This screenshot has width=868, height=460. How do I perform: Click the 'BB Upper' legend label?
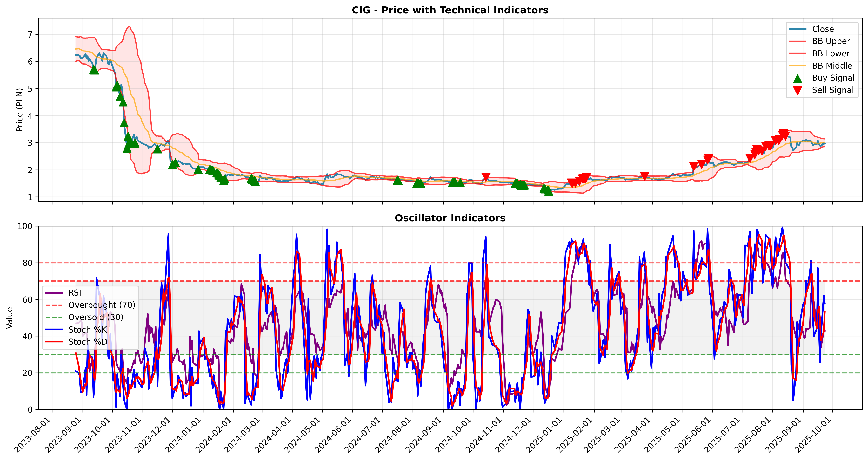point(831,41)
